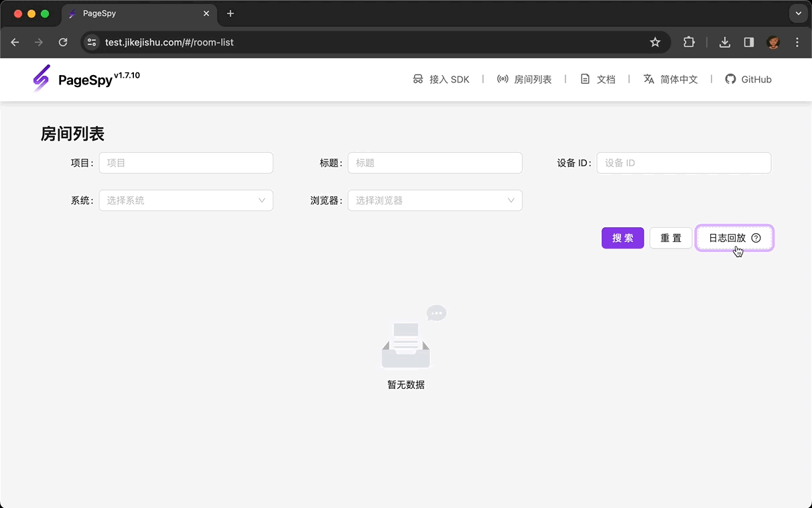Open the browser menu via chevron icon
The width and height of the screenshot is (812, 508).
797,13
